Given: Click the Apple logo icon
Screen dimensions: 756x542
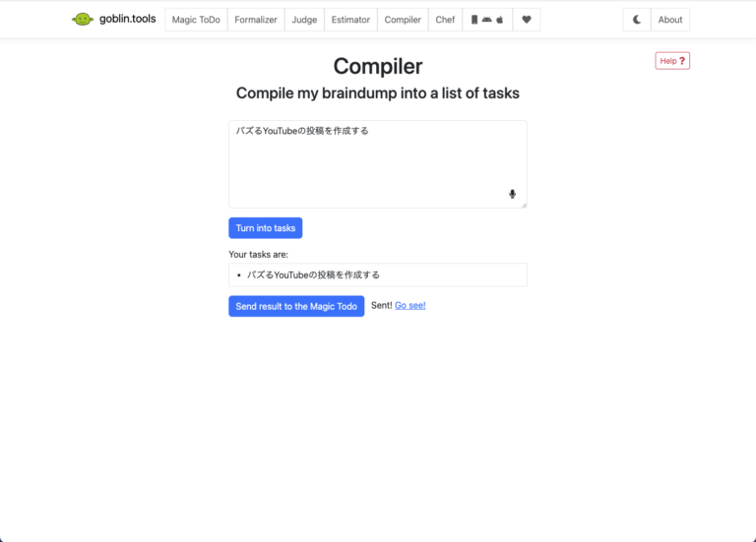Looking at the screenshot, I should (x=500, y=20).
